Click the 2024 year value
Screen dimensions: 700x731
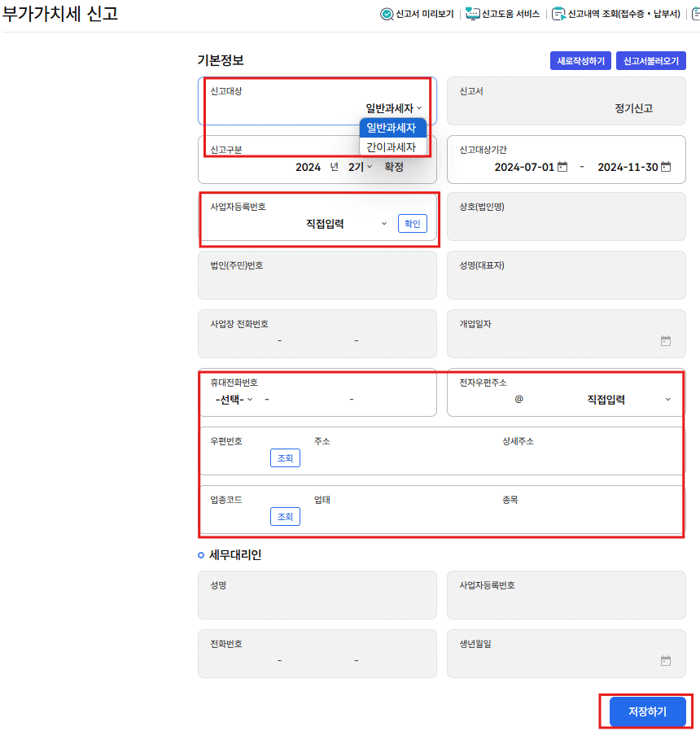click(308, 167)
